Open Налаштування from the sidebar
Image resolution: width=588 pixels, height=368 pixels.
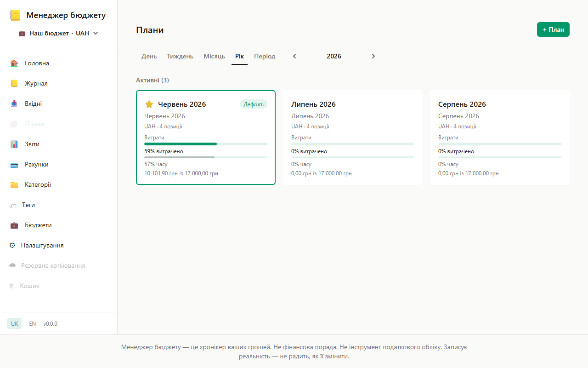[59, 245]
